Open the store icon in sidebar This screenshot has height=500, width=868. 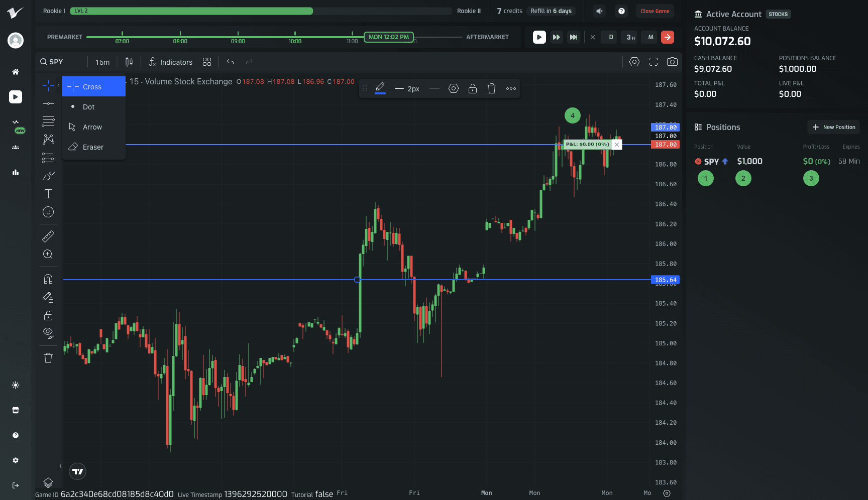(16, 410)
